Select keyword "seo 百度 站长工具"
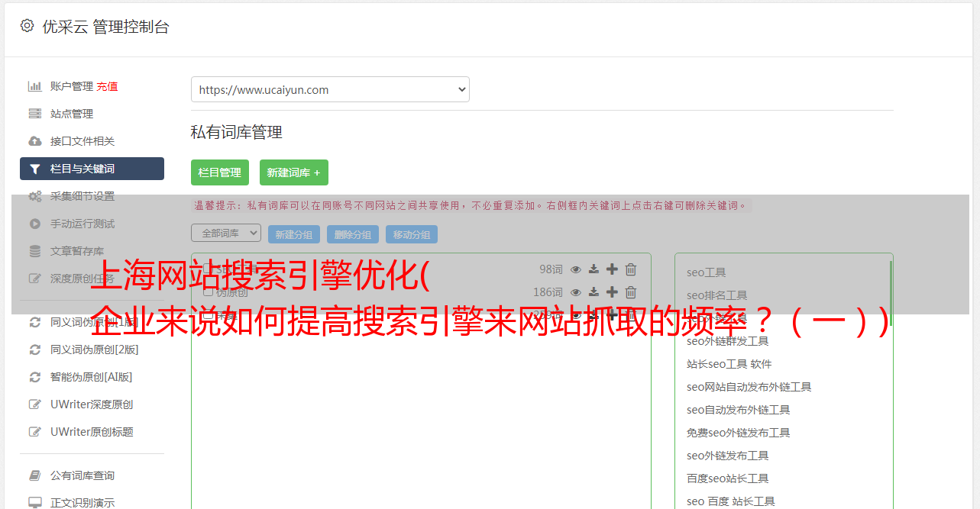This screenshot has width=980, height=509. click(x=731, y=501)
